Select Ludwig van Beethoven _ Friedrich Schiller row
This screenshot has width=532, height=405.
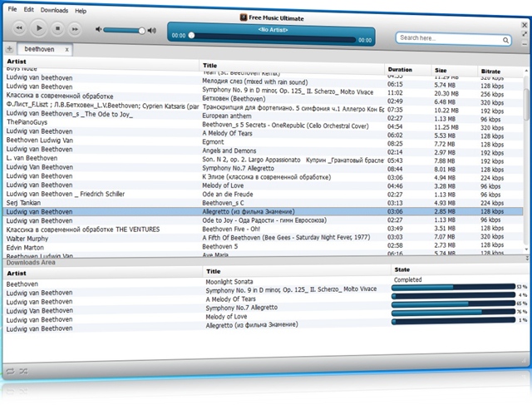[x=66, y=194]
